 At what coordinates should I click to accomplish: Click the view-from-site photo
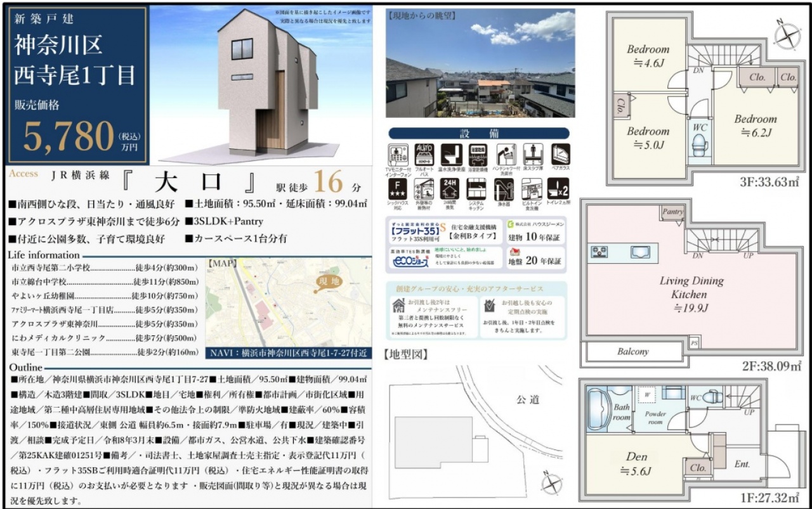(480, 63)
